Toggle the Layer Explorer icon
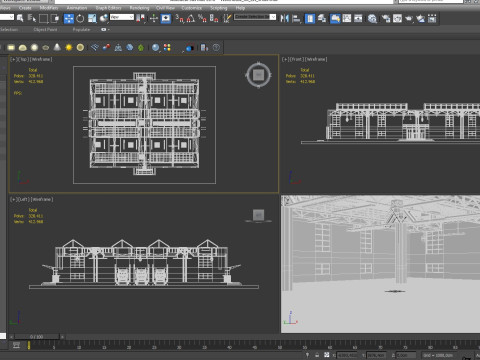Viewport: 480px width, 360px height. (x=322, y=18)
